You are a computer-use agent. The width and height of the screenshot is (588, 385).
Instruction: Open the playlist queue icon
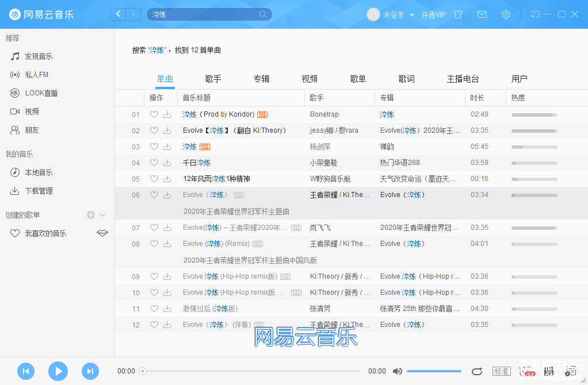pos(570,372)
